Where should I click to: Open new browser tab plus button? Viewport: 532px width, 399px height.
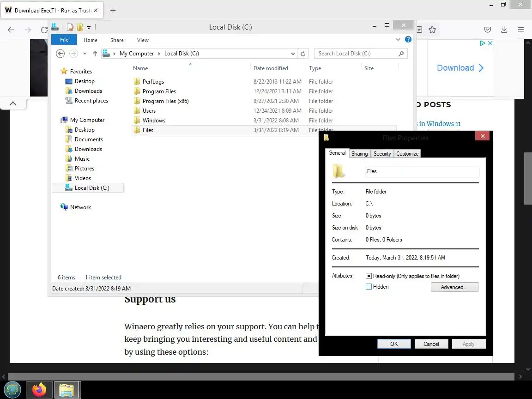(113, 11)
